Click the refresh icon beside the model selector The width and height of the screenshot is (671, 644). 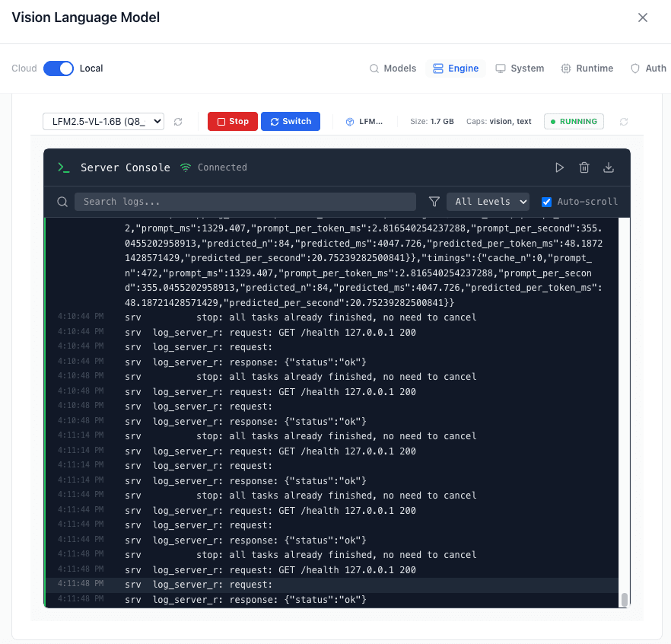(178, 122)
